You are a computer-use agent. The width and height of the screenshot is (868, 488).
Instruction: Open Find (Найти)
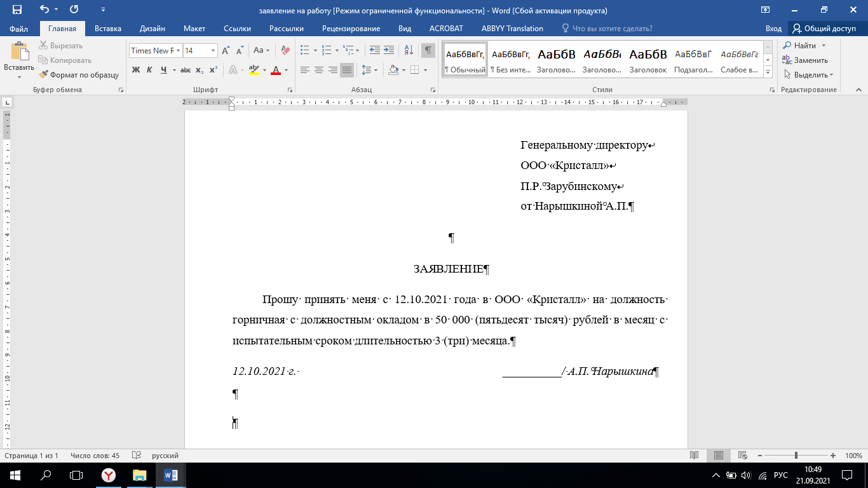pyautogui.click(x=799, y=46)
